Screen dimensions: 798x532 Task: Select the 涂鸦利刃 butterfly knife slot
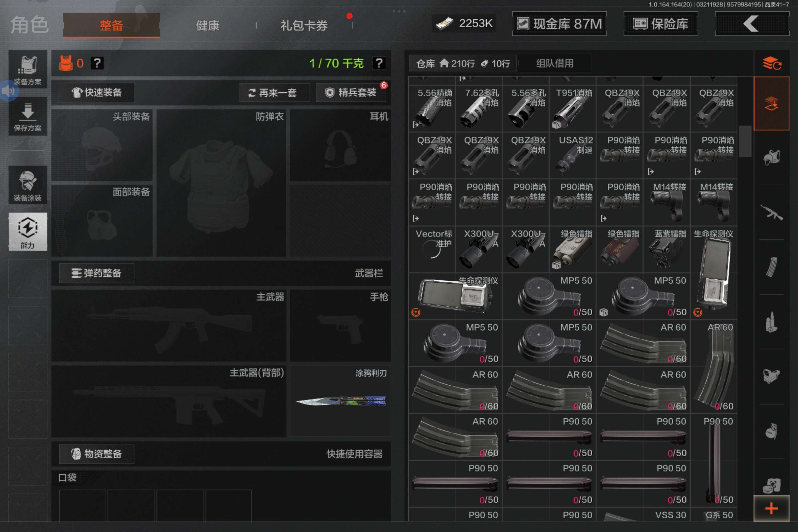[x=340, y=401]
